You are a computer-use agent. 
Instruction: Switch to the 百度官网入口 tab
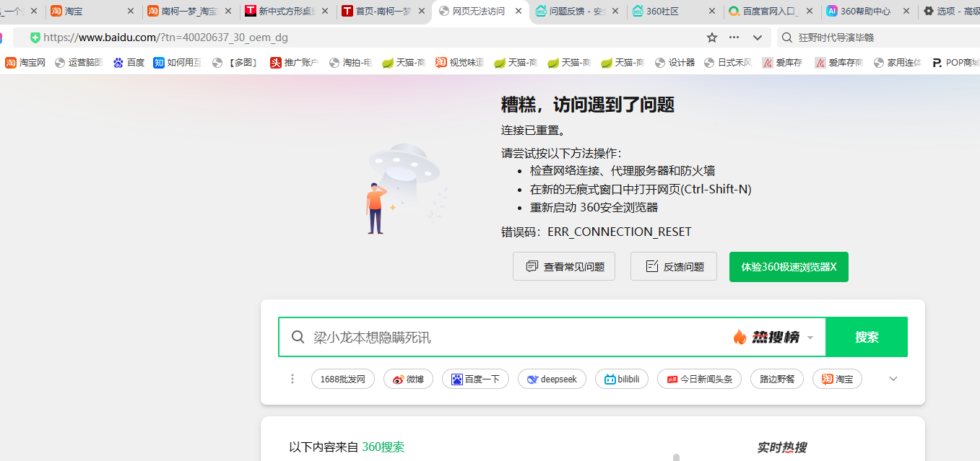771,11
